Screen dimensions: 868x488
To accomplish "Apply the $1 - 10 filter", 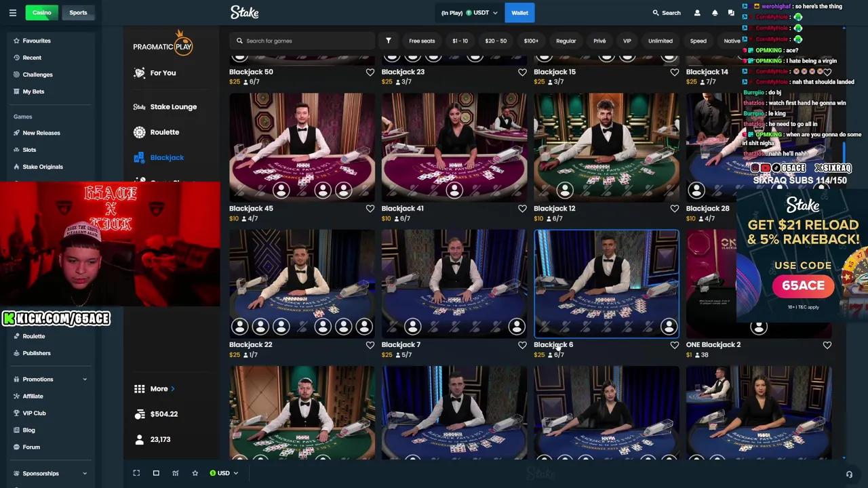I will click(x=460, y=41).
